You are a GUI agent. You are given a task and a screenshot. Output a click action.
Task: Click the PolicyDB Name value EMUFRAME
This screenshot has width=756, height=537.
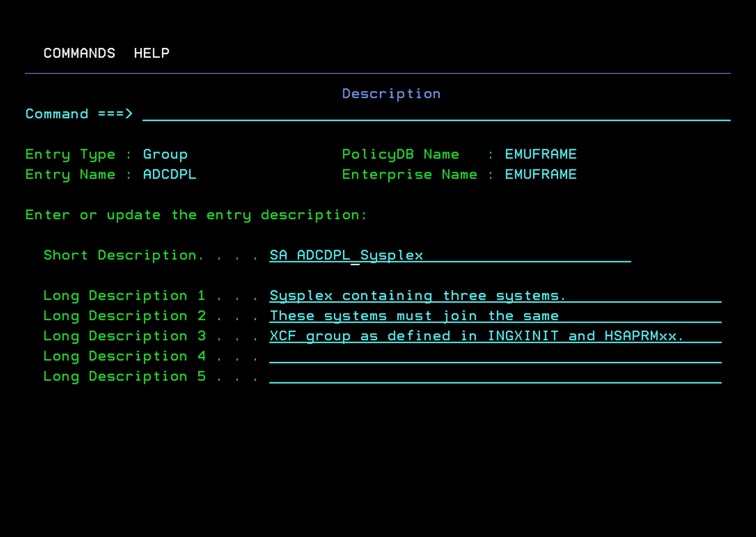point(540,154)
